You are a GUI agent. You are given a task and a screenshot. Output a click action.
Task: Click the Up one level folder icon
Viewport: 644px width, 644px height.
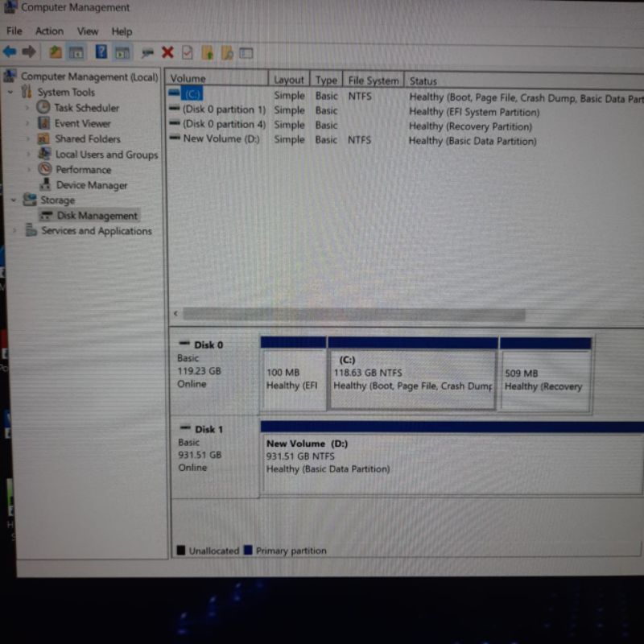pyautogui.click(x=55, y=52)
